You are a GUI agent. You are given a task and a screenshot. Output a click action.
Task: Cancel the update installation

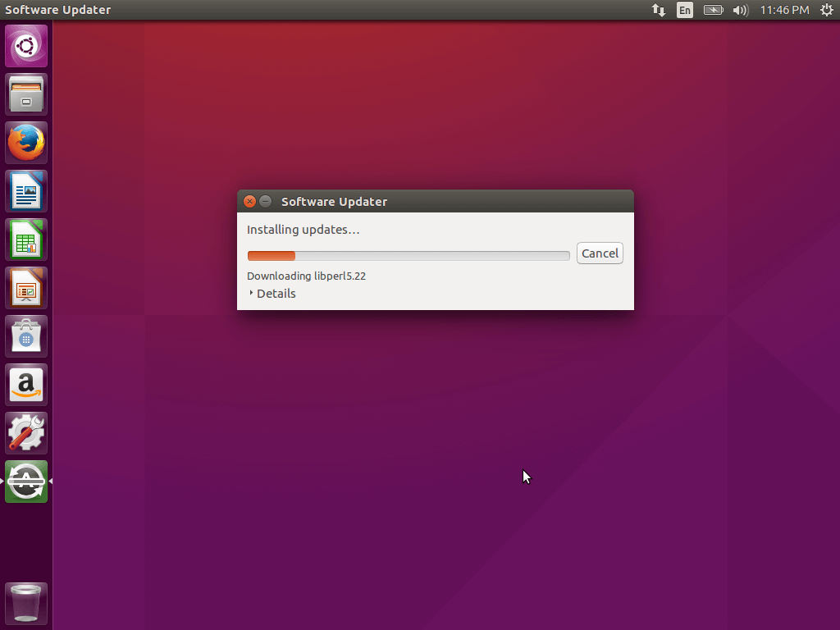(x=600, y=253)
